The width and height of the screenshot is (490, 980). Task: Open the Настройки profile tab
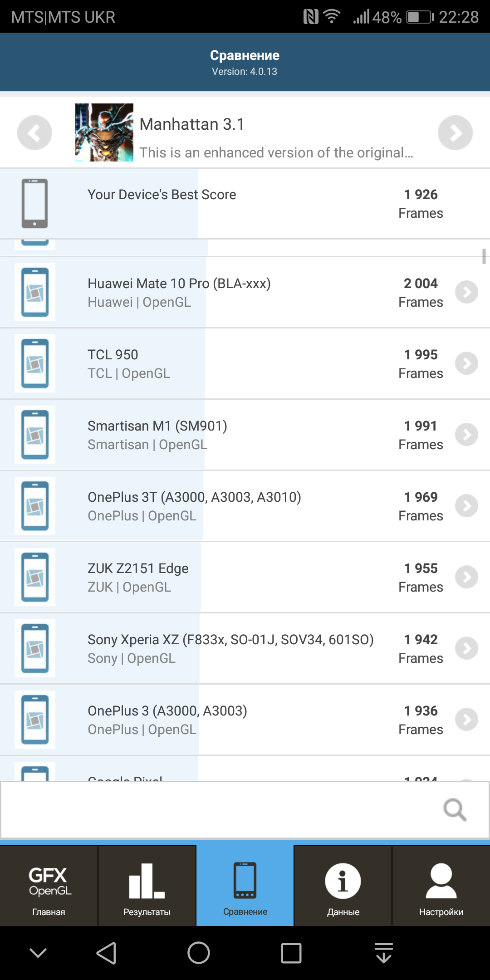[441, 886]
